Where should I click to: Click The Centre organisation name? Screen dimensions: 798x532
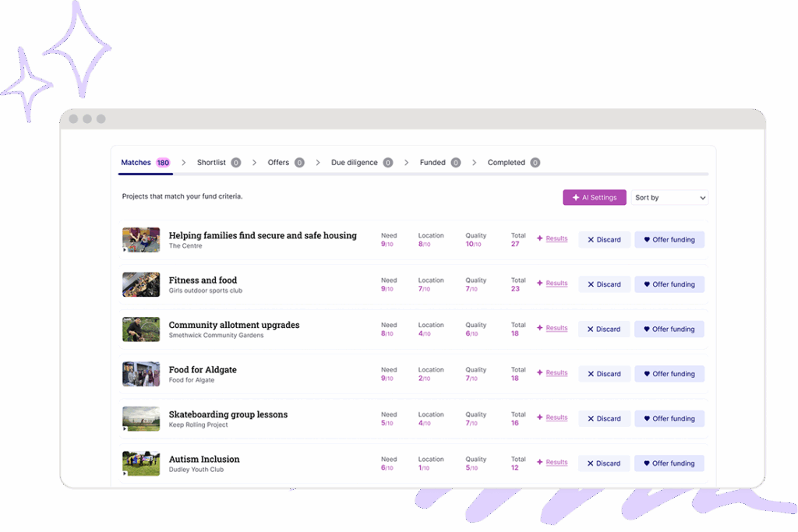pyautogui.click(x=185, y=246)
